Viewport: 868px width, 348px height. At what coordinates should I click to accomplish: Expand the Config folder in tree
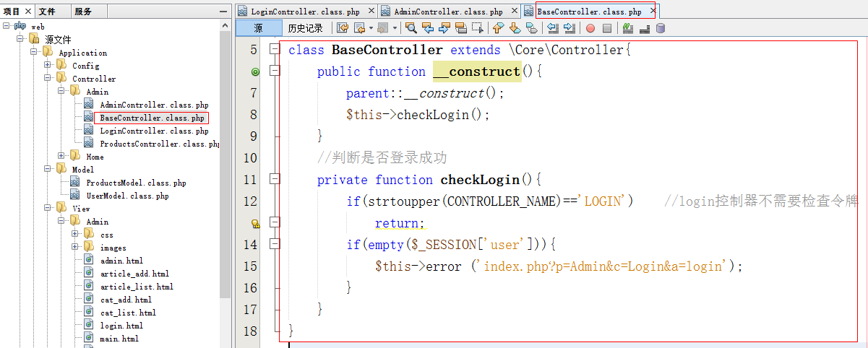pos(48,66)
